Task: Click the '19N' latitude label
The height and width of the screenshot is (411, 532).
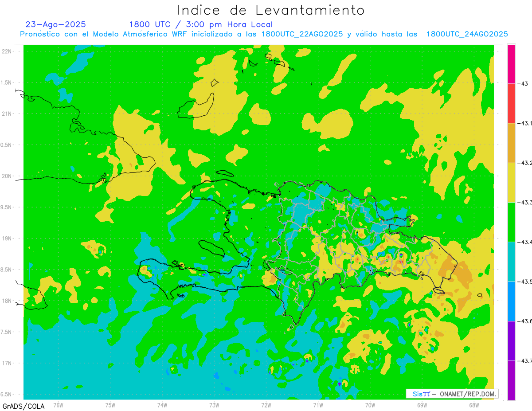Action: click(7, 239)
